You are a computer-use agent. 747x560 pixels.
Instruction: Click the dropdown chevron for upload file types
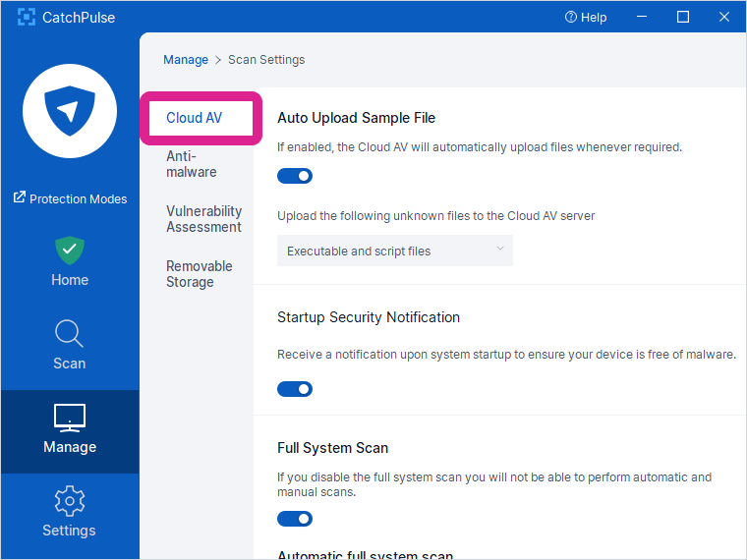tap(500, 250)
